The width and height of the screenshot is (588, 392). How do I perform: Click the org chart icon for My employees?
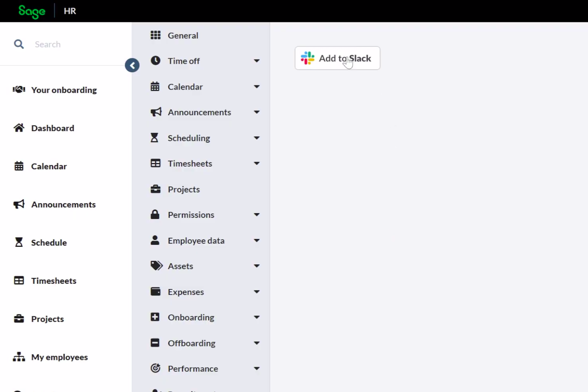(x=19, y=357)
